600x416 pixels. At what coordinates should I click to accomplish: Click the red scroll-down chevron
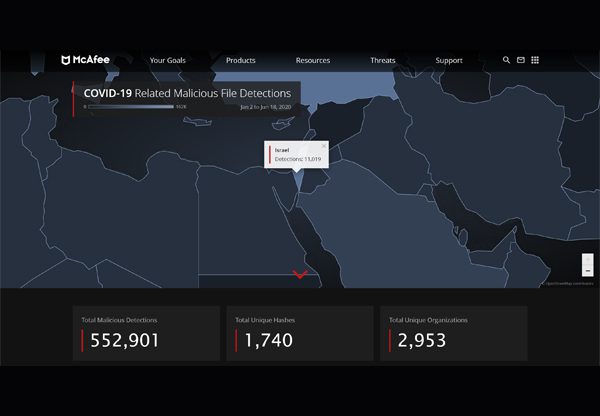[x=299, y=274]
